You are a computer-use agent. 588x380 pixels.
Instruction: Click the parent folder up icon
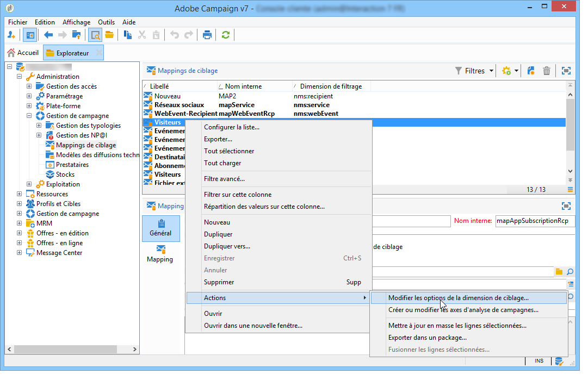[x=76, y=35]
